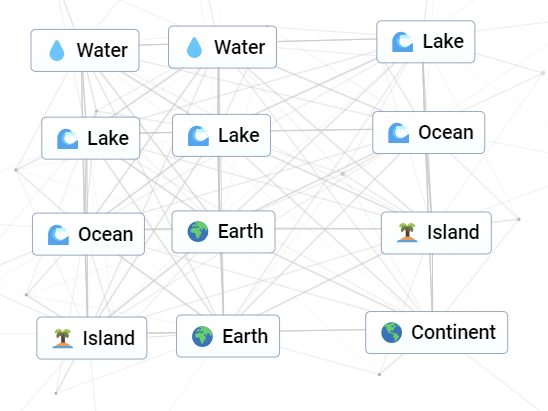Click droplet icon on the leftmost Water chip
This screenshot has width=548, height=411.
pyautogui.click(x=57, y=51)
